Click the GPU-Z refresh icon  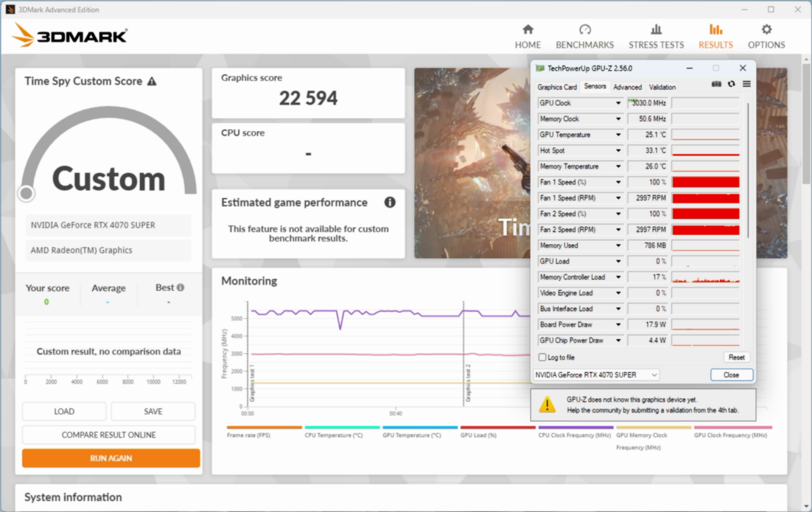point(731,84)
